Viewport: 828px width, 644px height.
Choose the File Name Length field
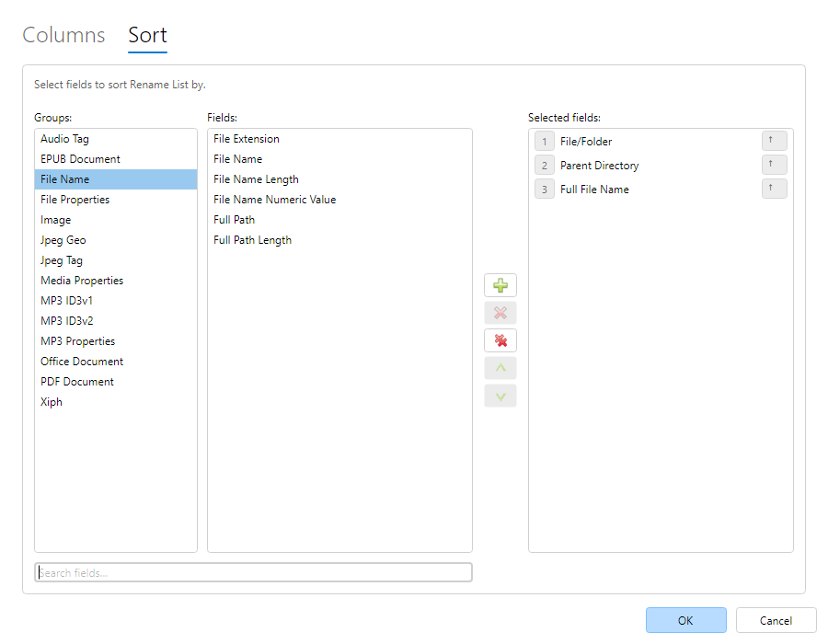click(x=339, y=179)
